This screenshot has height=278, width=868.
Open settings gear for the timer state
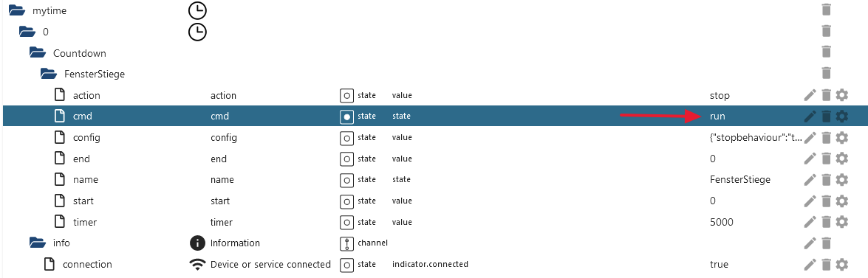pos(842,222)
